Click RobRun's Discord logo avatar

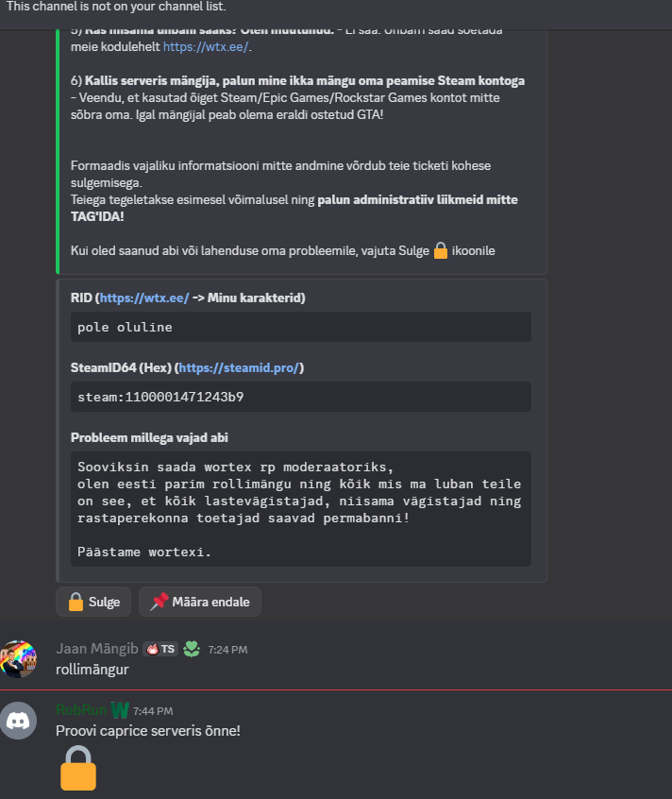pos(19,721)
